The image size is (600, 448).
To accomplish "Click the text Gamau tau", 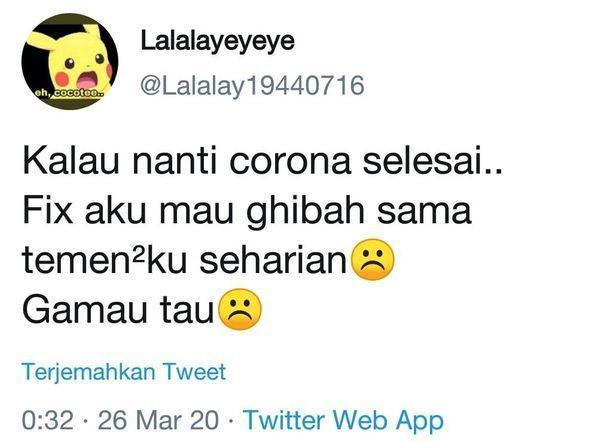I will (118, 309).
